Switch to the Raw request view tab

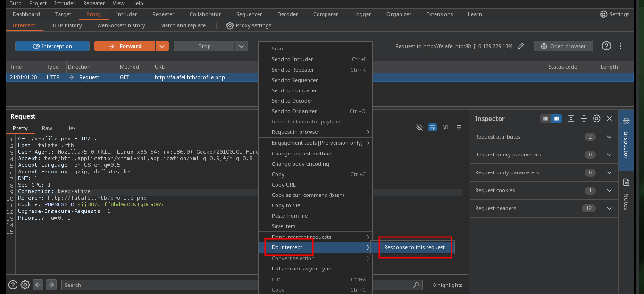click(x=47, y=128)
